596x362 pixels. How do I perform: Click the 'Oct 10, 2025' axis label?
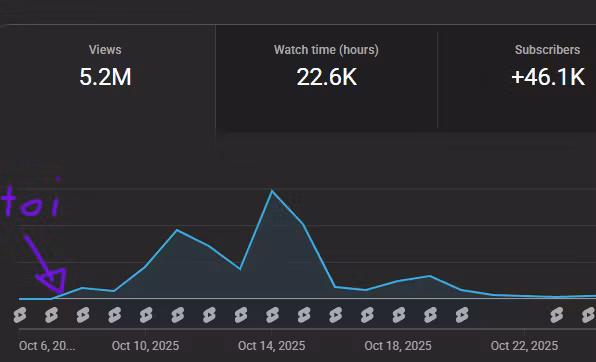(145, 346)
